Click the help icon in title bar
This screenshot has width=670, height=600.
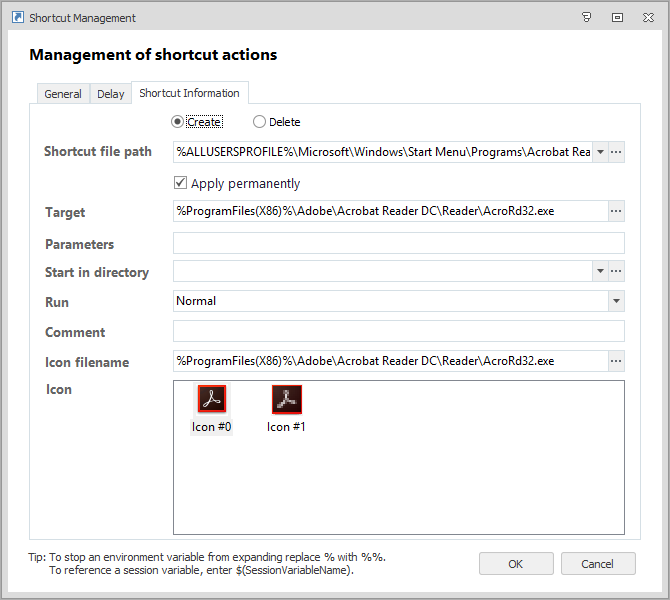586,17
